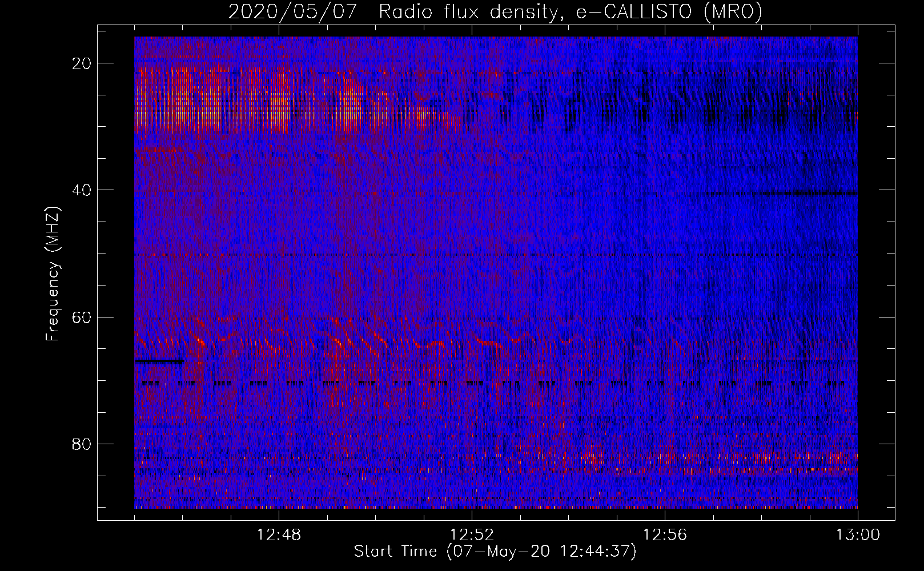Click the 12:48 time tick label
Image resolution: width=924 pixels, height=571 pixels.
[x=279, y=535]
